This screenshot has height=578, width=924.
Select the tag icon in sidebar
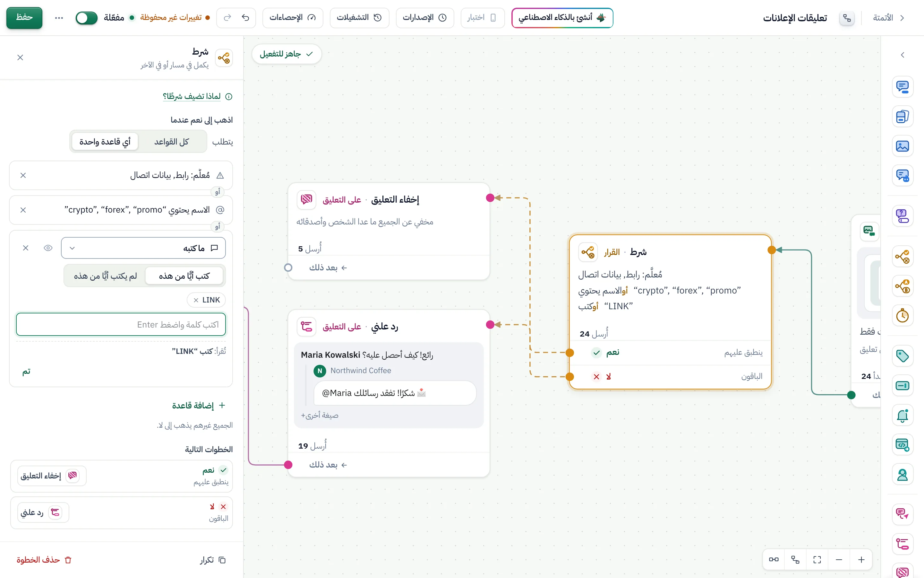coord(903,356)
